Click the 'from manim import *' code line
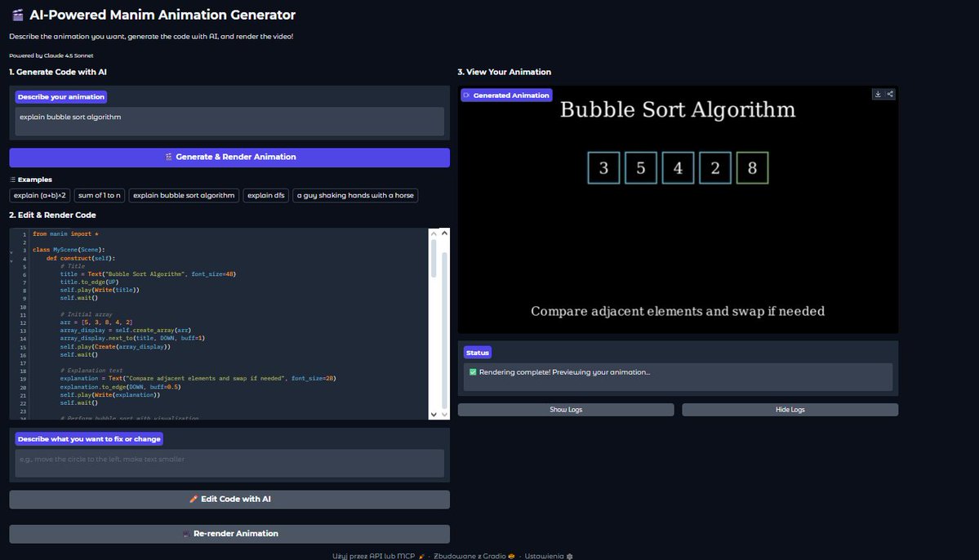Screen dimensions: 979x560 (65, 233)
